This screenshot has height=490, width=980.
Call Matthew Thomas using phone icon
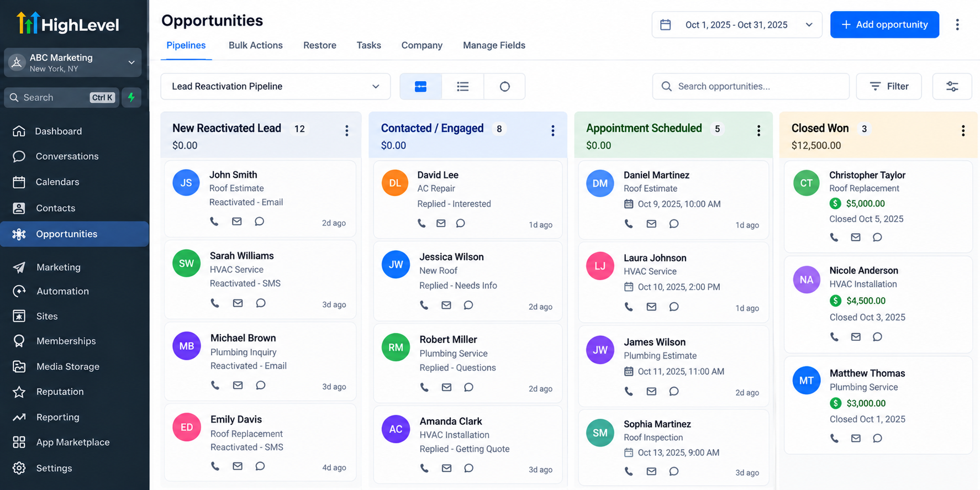point(834,438)
